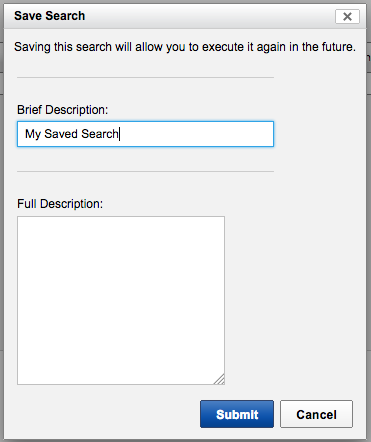Click empty dialog area beside Full Description box
The height and width of the screenshot is (442, 371).
point(293,300)
